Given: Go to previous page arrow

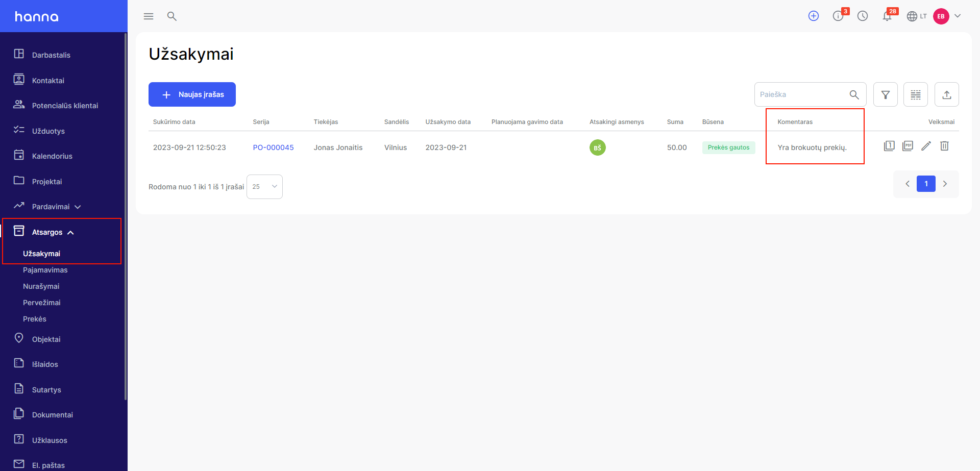Looking at the screenshot, I should click(908, 184).
